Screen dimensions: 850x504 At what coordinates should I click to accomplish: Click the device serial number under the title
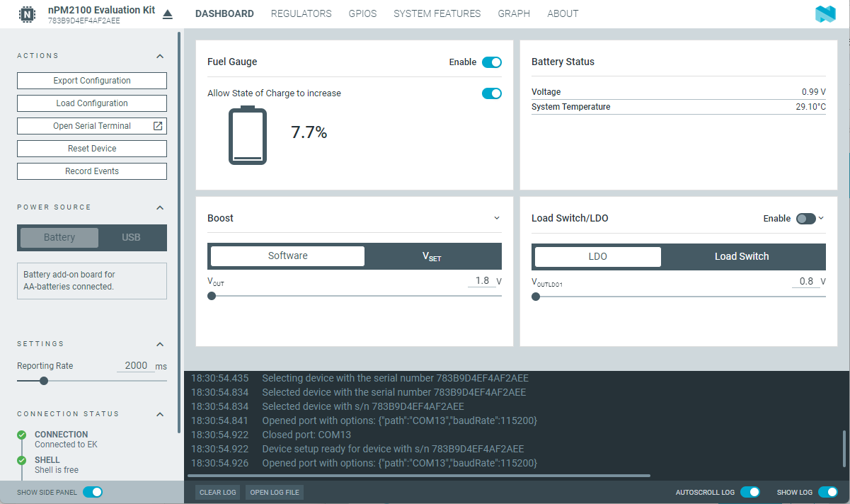[84, 21]
